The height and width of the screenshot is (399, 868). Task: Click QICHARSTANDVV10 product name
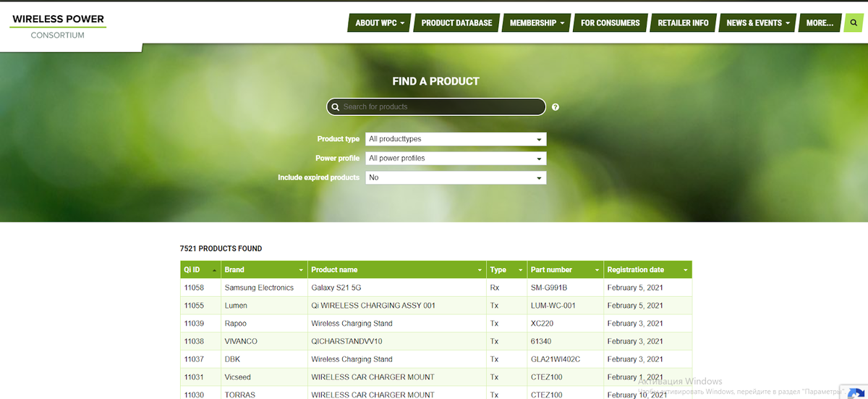(x=346, y=341)
